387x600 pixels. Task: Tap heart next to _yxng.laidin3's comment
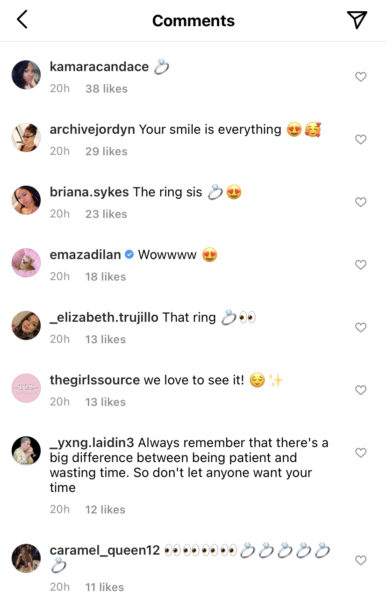pos(361,453)
